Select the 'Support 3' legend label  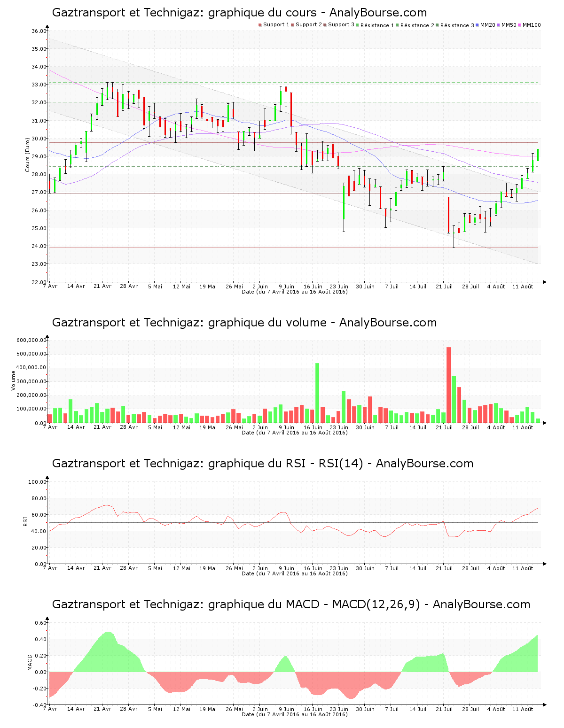pyautogui.click(x=341, y=25)
